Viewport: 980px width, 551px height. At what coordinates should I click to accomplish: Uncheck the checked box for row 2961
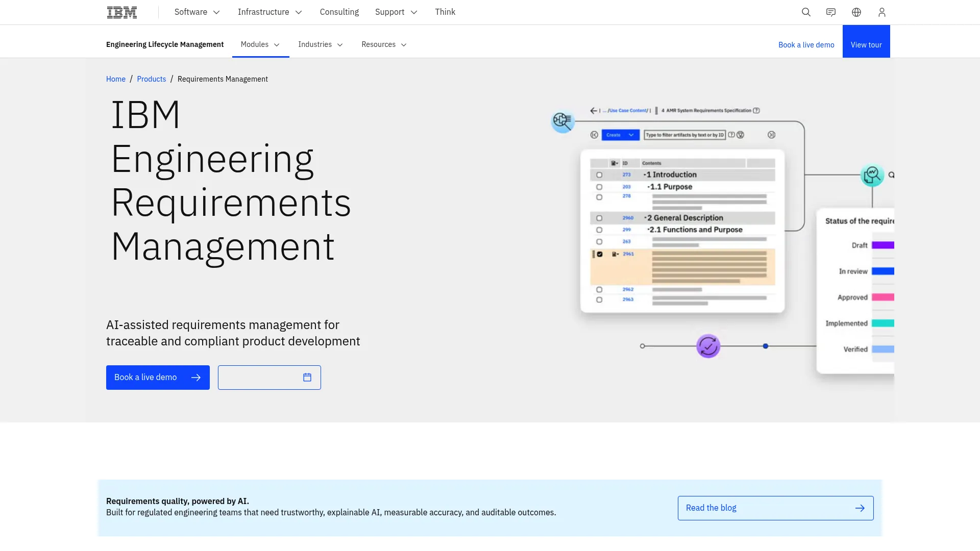point(600,254)
